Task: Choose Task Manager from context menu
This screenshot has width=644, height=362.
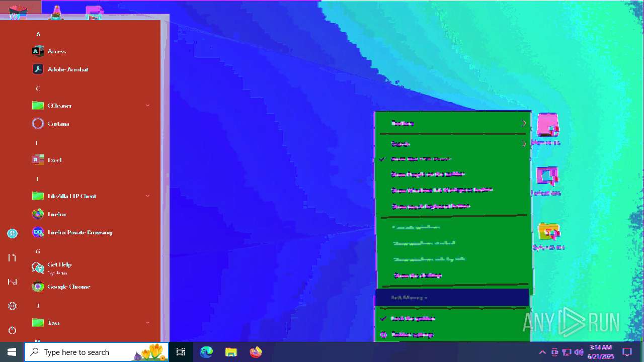Action: 452,298
